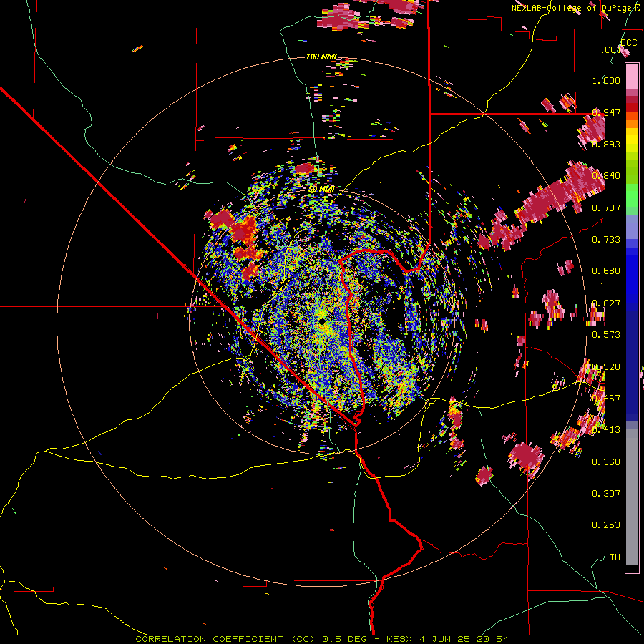The image size is (644, 644).
Task: Pick the light pink color bar segment
Action: click(x=632, y=77)
